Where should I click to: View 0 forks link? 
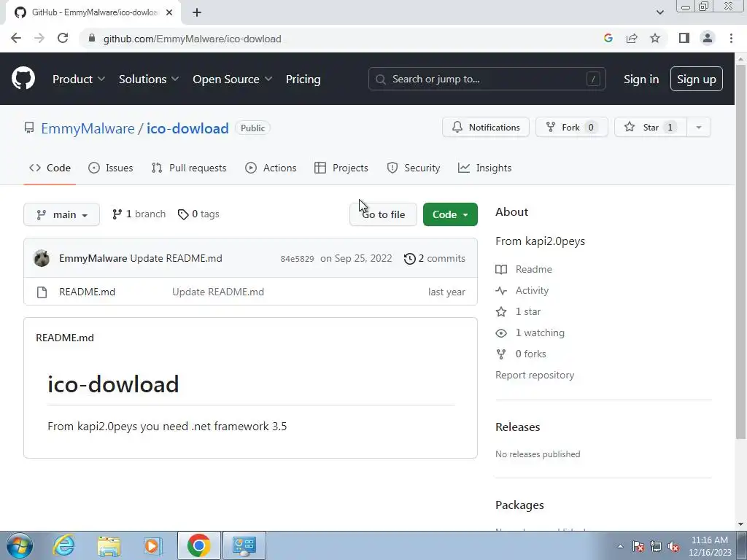531,354
